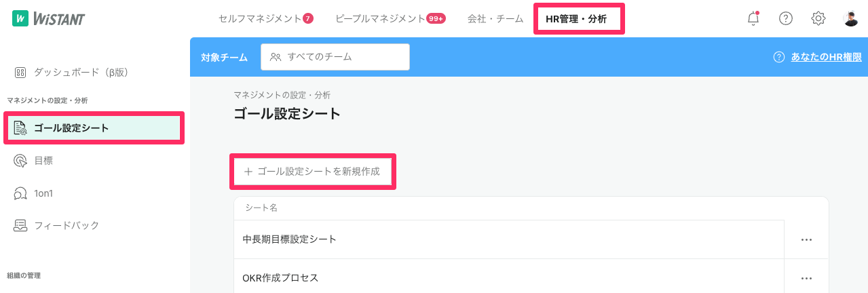Click the 目標 target icon
This screenshot has width=868, height=293.
coord(20,161)
